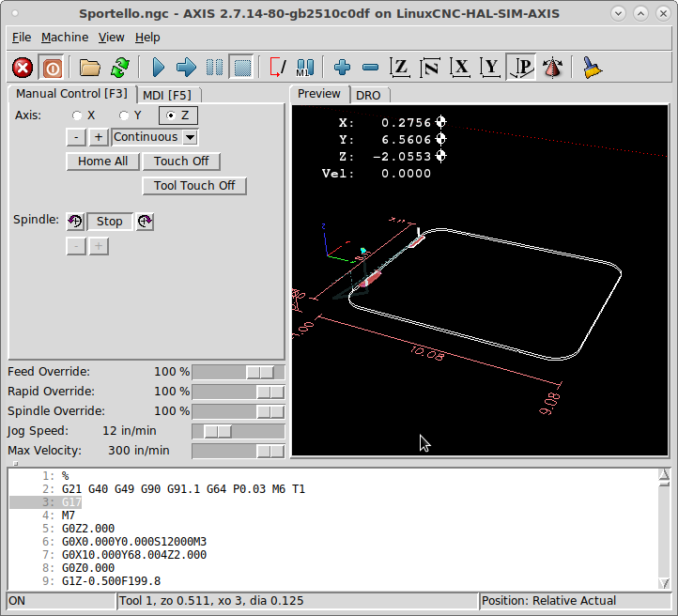Zoom in the preview with plus icon

(342, 68)
